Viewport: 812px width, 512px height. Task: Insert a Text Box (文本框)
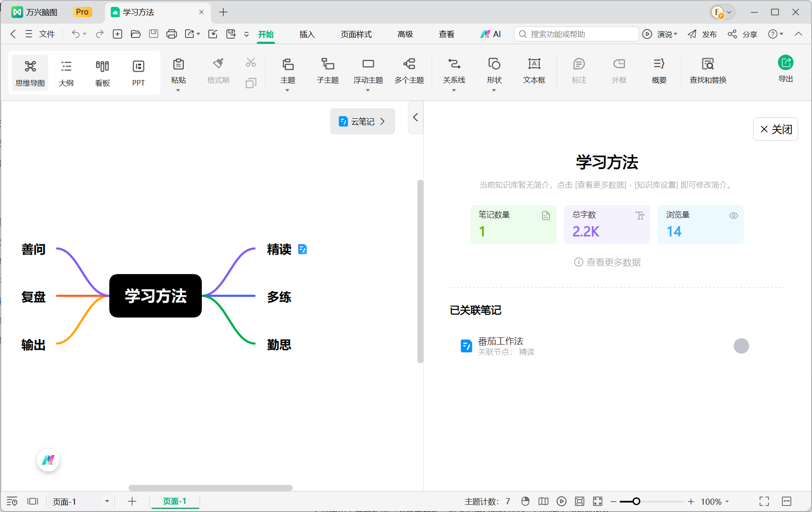(534, 70)
